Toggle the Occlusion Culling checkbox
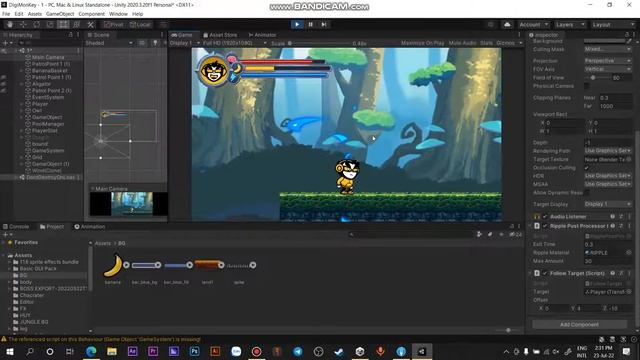The height and width of the screenshot is (360, 640). [587, 168]
